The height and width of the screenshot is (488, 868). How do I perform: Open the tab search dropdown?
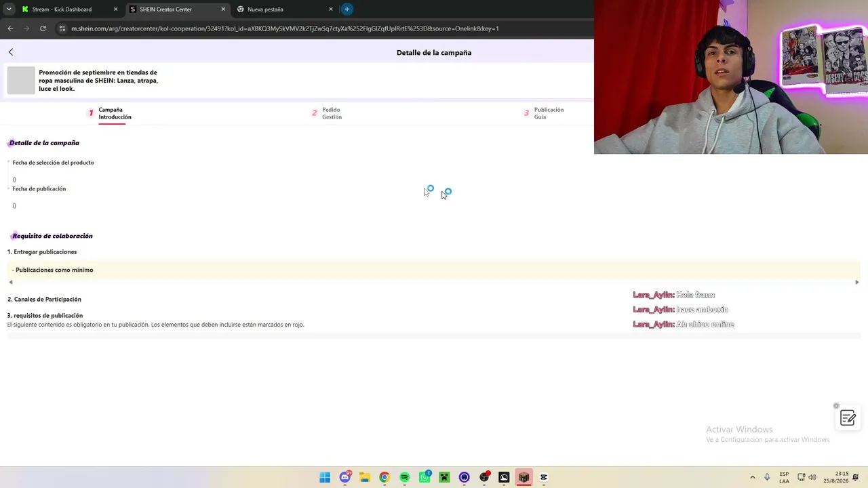tap(9, 9)
